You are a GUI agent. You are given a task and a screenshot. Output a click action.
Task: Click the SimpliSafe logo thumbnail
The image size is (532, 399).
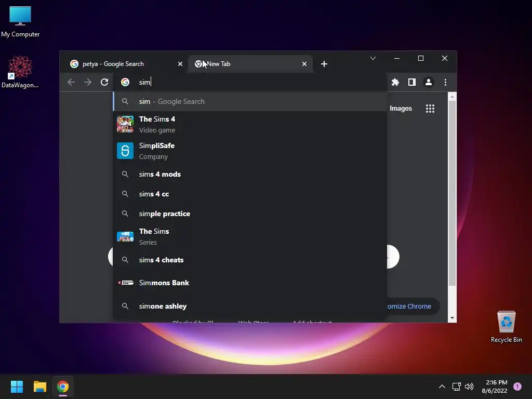click(125, 151)
